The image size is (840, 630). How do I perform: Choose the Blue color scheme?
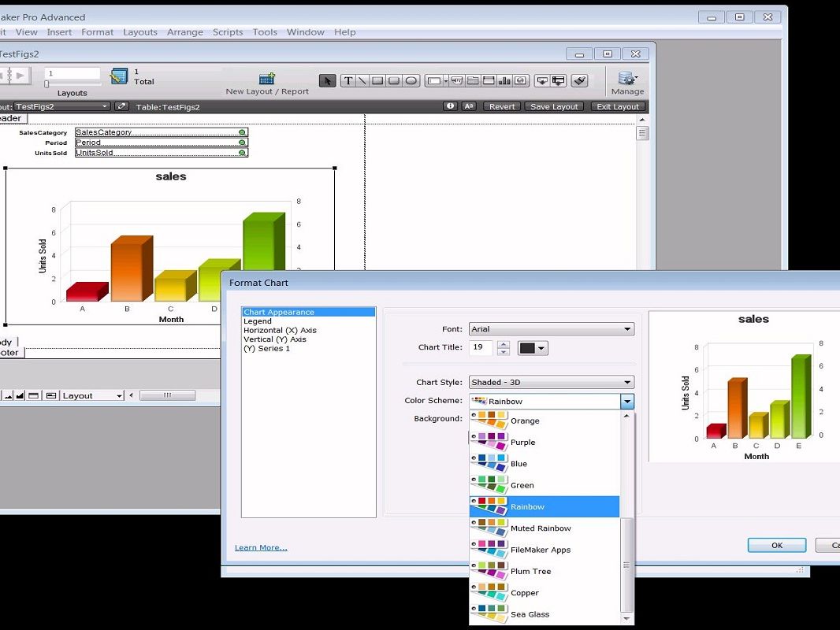(545, 464)
